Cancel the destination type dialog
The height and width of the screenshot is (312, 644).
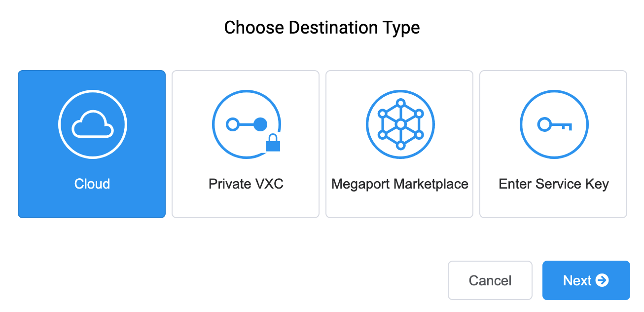(x=490, y=280)
